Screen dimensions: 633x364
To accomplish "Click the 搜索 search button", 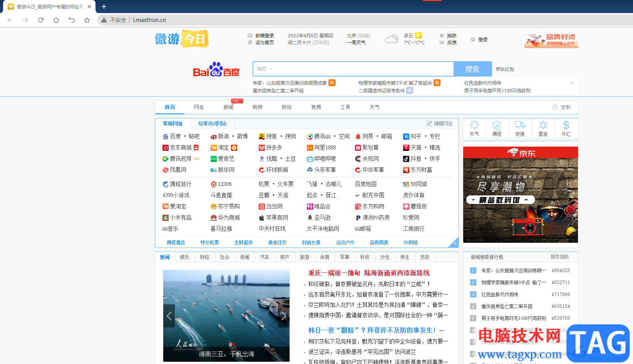I will pos(472,69).
